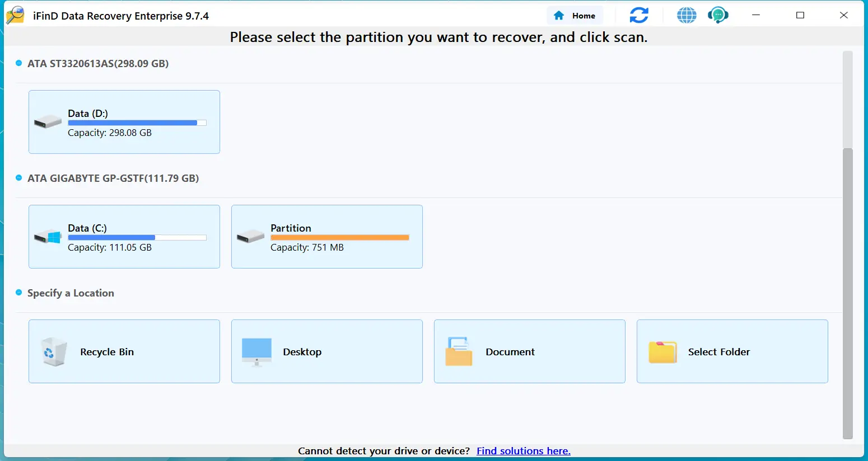Click the refresh drives icon
The height and width of the screenshot is (461, 868).
pos(639,16)
